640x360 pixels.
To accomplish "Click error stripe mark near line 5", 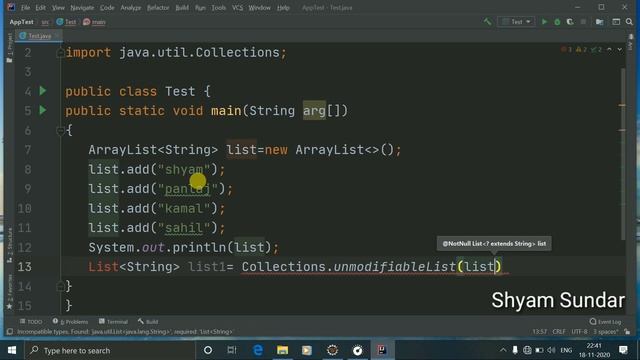I will pyautogui.click(x=622, y=105).
